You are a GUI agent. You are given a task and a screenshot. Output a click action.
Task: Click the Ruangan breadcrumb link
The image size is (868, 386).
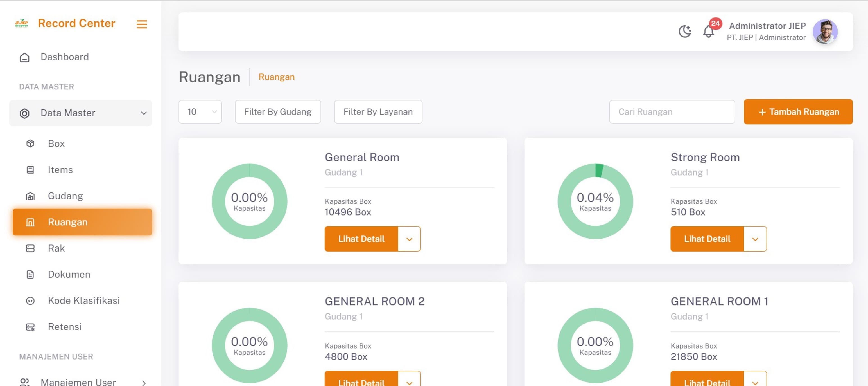click(x=276, y=77)
